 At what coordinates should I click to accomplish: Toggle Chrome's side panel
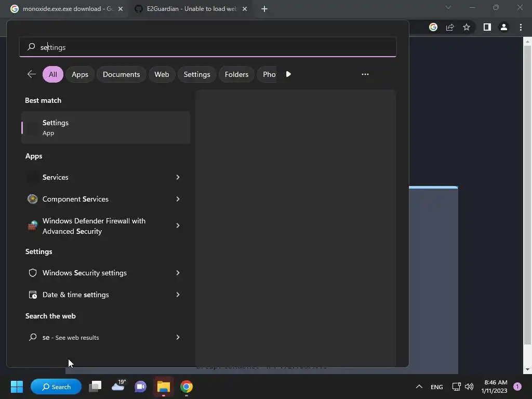tap(487, 27)
